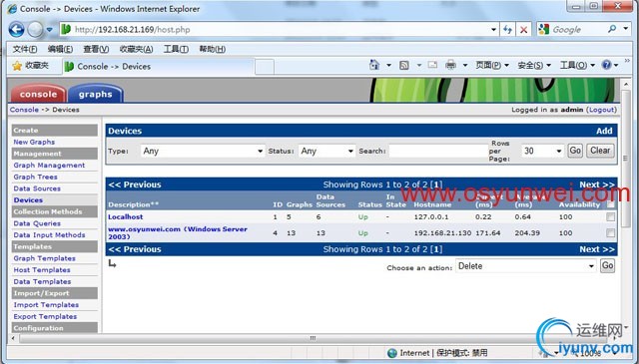Open the 文件(F) menu
Viewport: 639px width, 364px height.
(24, 49)
